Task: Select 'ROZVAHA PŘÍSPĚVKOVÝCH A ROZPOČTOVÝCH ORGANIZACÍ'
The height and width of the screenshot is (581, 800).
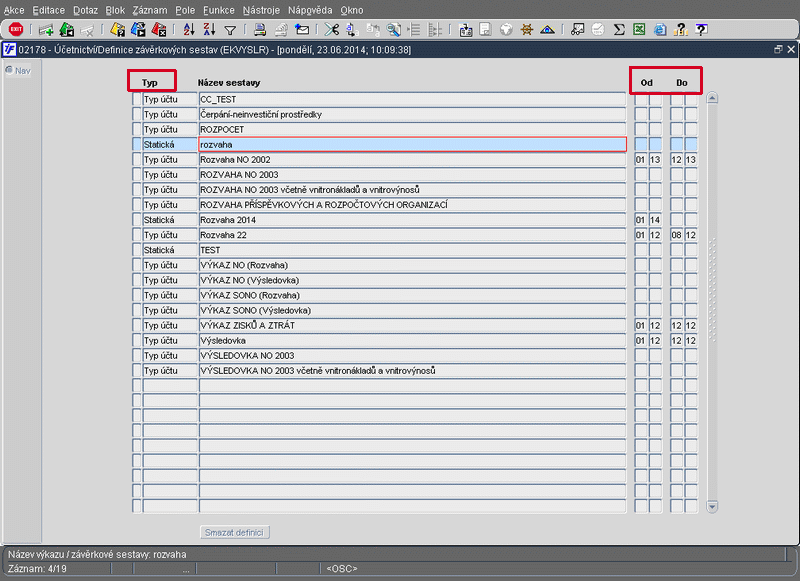Action: click(412, 205)
